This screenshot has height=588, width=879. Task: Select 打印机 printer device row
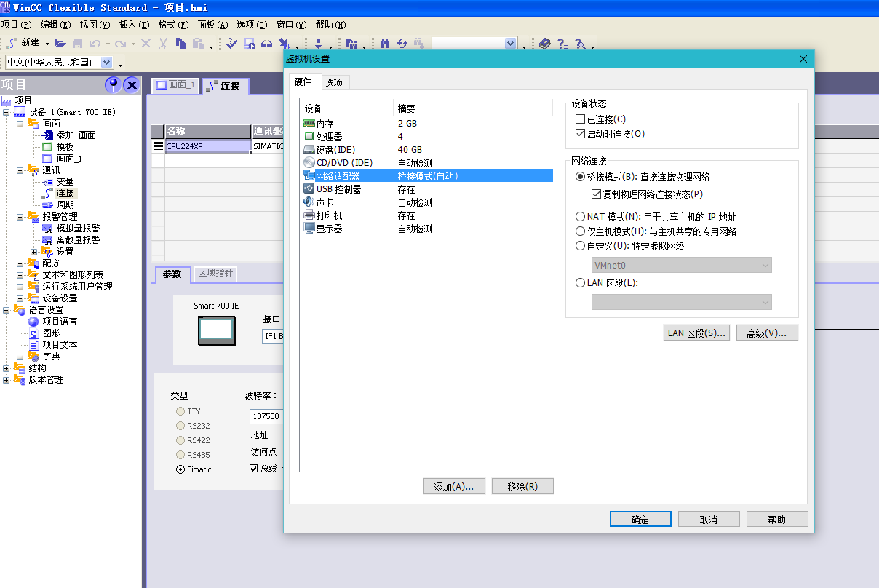426,215
